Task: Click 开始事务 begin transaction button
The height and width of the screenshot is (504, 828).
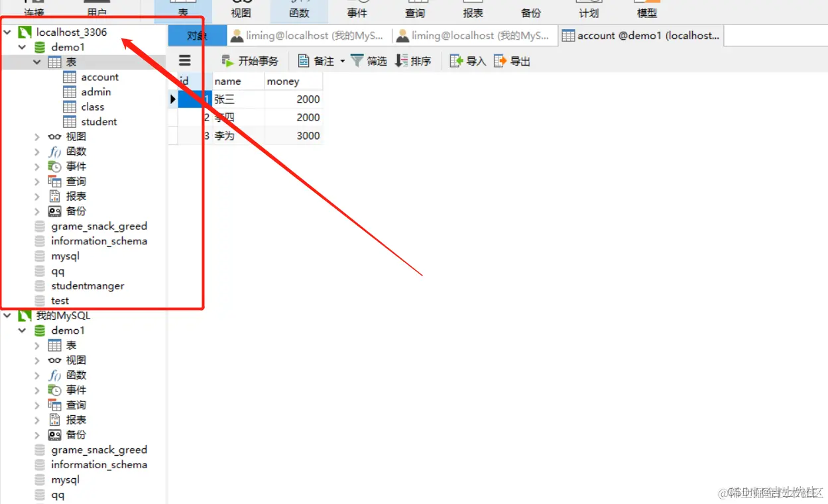Action: point(250,61)
